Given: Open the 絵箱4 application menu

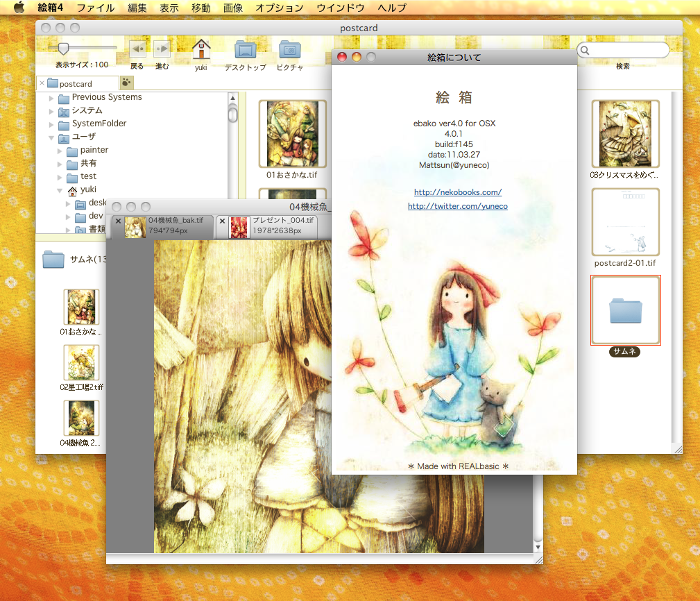Looking at the screenshot, I should (x=51, y=8).
